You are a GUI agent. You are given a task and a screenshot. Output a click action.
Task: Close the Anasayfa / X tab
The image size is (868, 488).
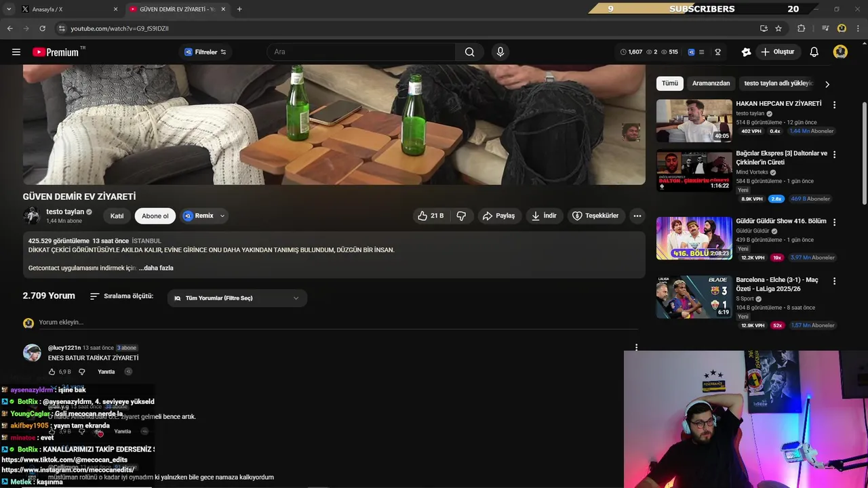(x=115, y=9)
